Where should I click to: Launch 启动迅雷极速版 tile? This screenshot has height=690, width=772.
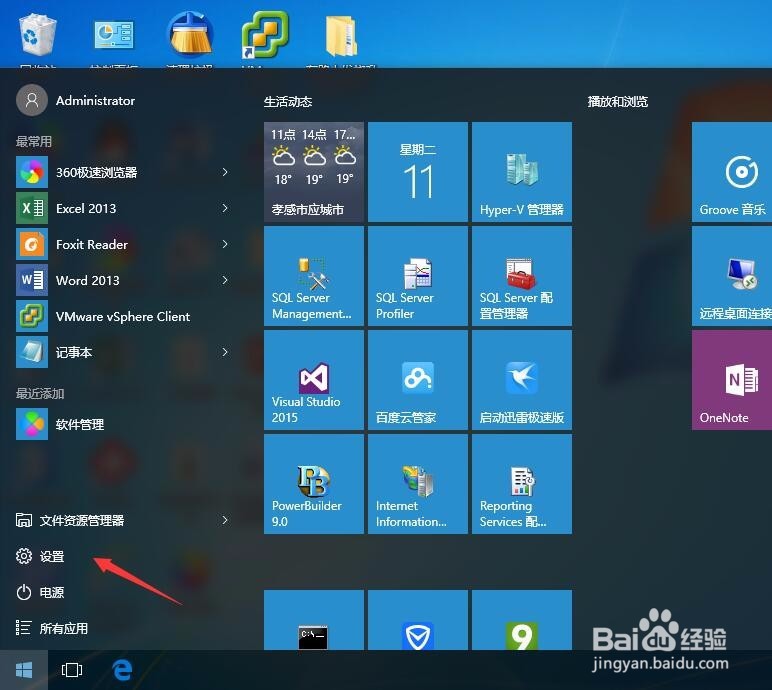(522, 380)
